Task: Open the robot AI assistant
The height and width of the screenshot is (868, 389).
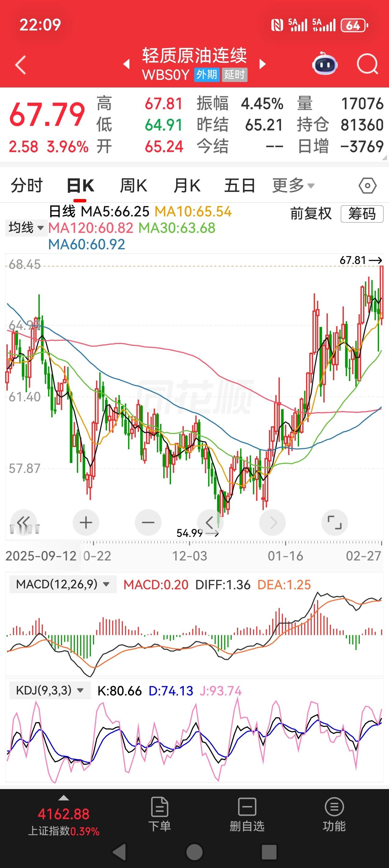Action: tap(325, 63)
